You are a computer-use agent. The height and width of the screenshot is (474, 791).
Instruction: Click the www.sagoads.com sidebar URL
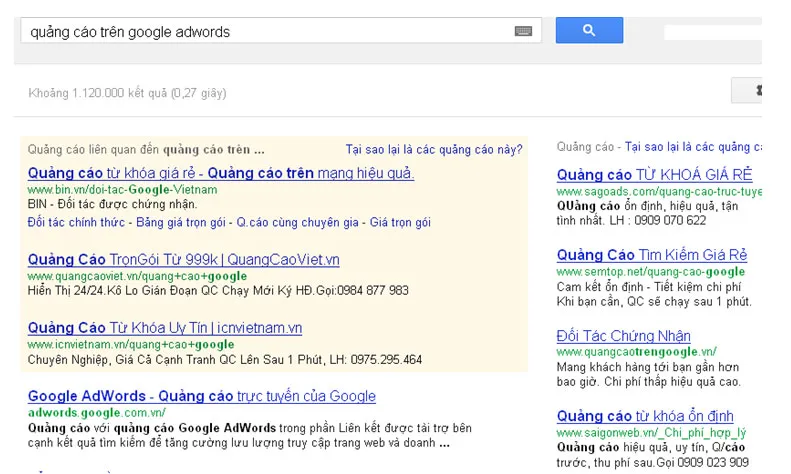tap(659, 192)
